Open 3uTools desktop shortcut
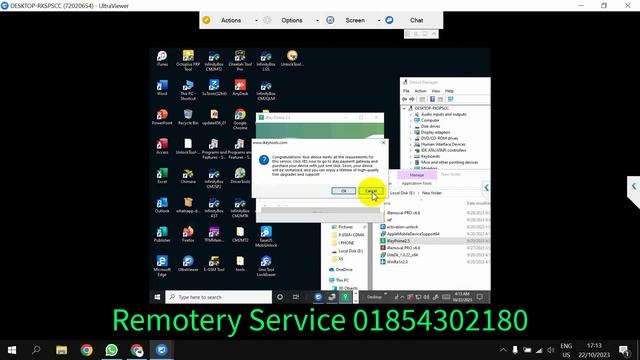Image resolution: width=640 pixels, height=360 pixels. click(x=214, y=87)
